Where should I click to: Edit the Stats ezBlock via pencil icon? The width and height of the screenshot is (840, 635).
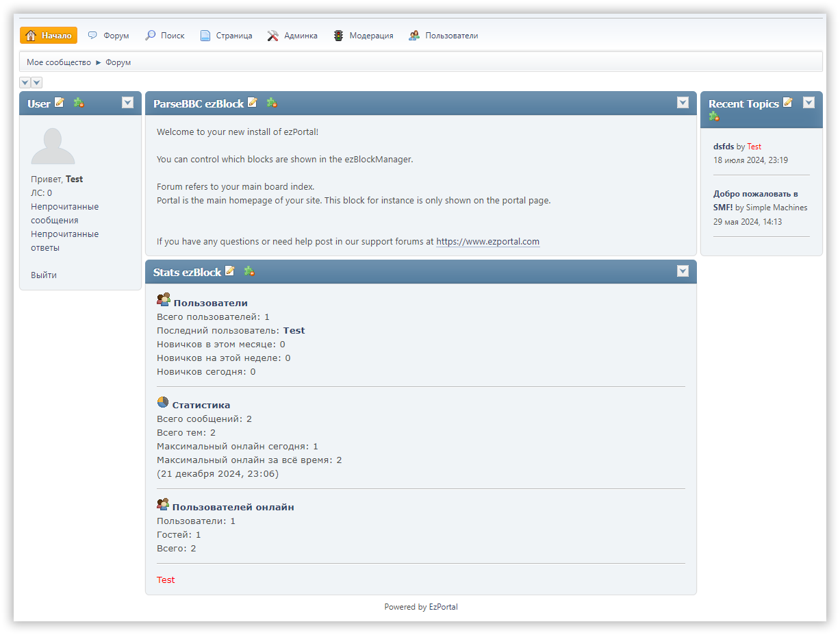pos(230,271)
